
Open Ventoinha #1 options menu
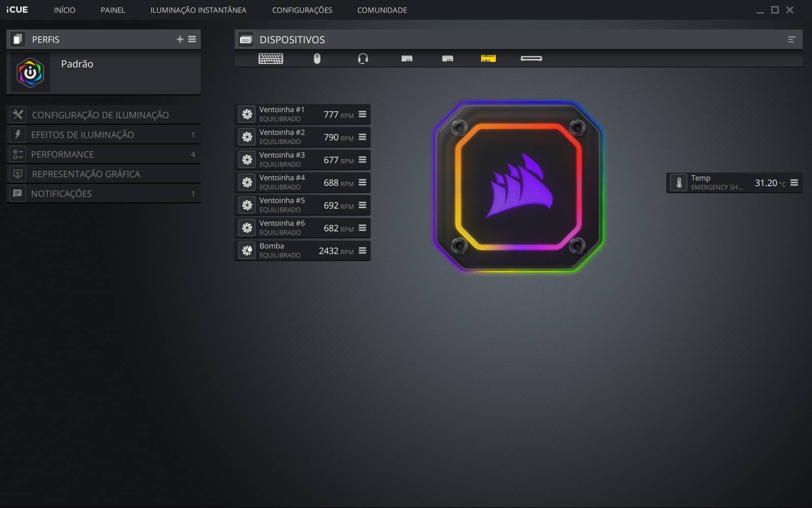362,114
